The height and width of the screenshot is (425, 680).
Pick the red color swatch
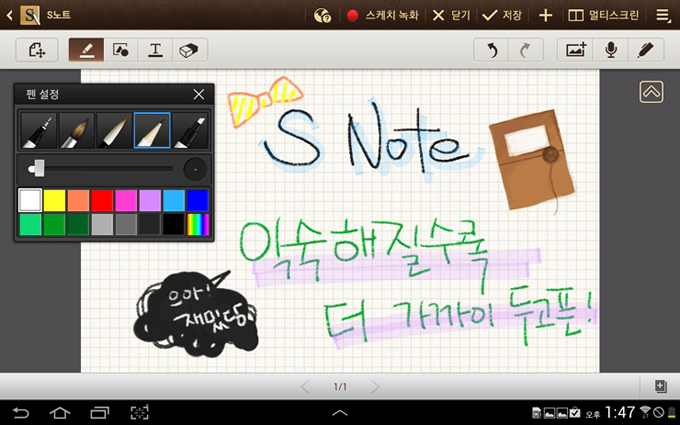(x=102, y=200)
